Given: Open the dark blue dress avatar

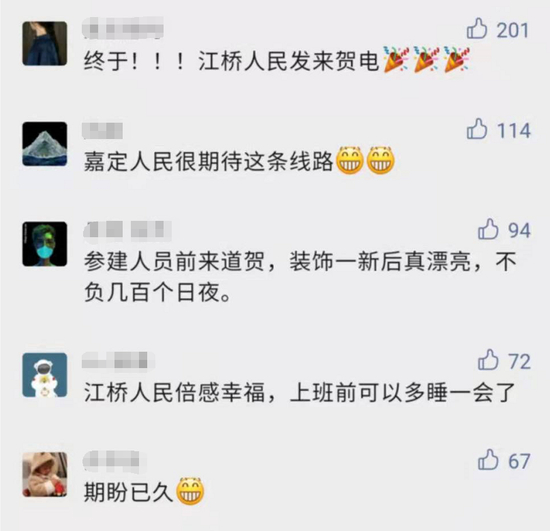Looking at the screenshot, I should click(x=45, y=43).
